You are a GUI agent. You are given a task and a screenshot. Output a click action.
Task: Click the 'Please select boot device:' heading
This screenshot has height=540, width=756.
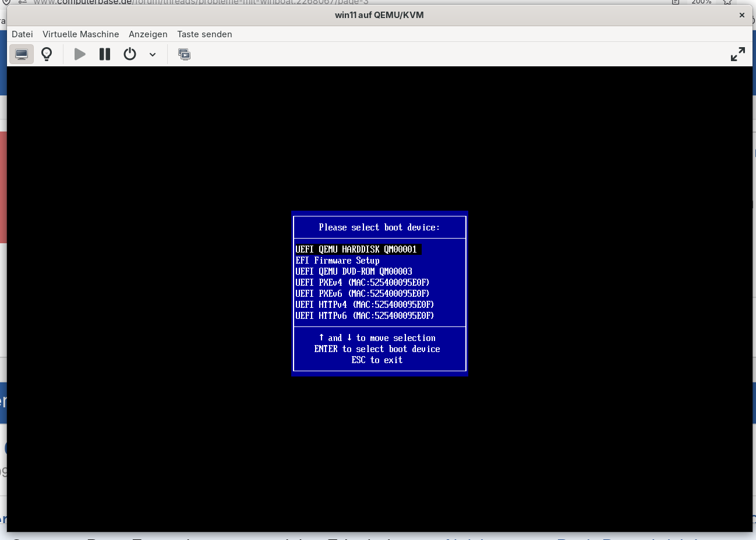(x=379, y=228)
